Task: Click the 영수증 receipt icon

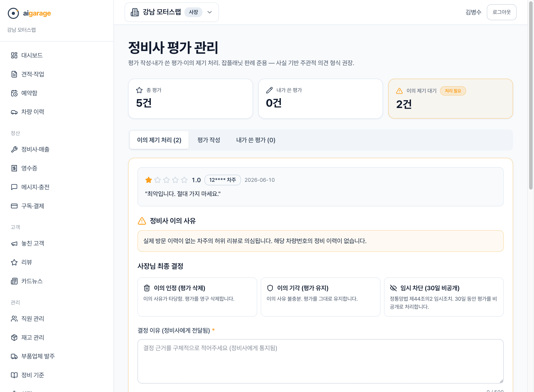Action: click(14, 168)
